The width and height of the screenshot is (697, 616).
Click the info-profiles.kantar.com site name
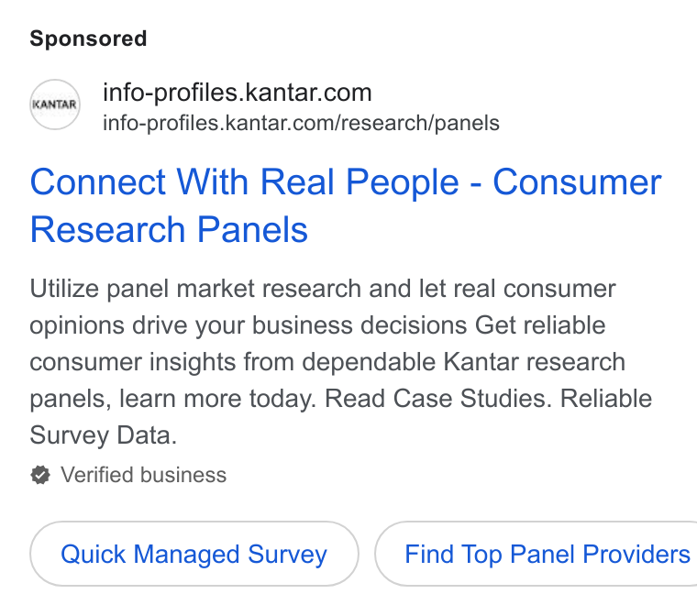pyautogui.click(x=238, y=93)
